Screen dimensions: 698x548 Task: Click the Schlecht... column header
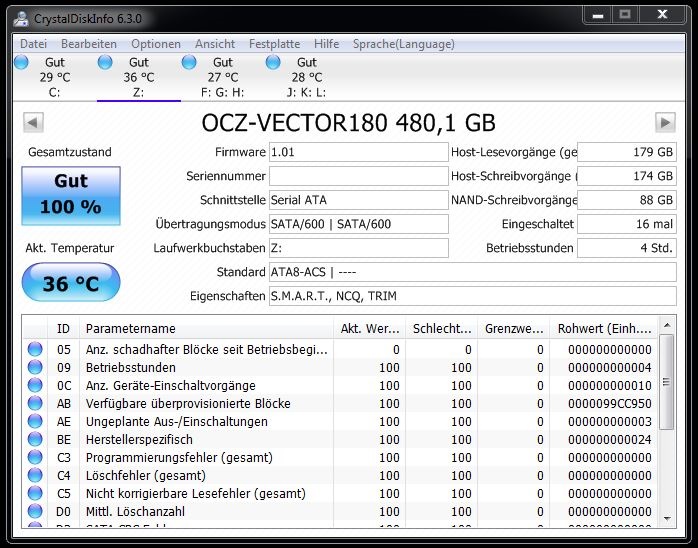tap(442, 329)
